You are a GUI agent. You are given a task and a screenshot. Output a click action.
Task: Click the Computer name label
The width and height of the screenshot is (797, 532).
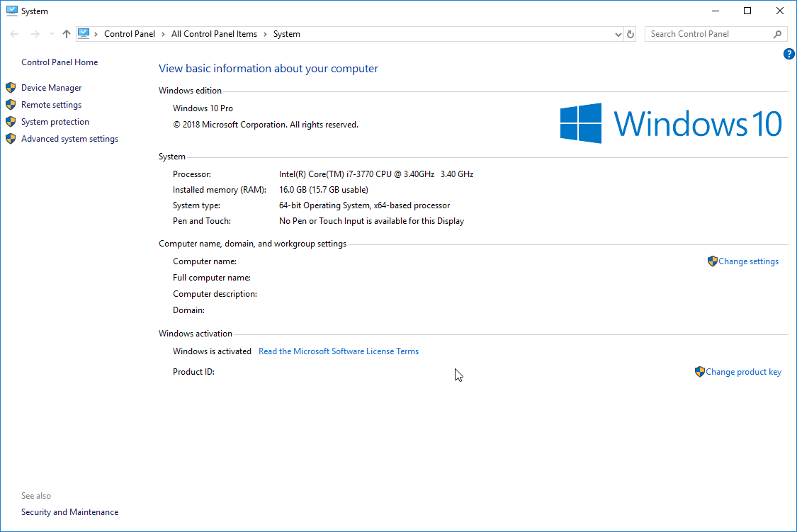tap(204, 261)
